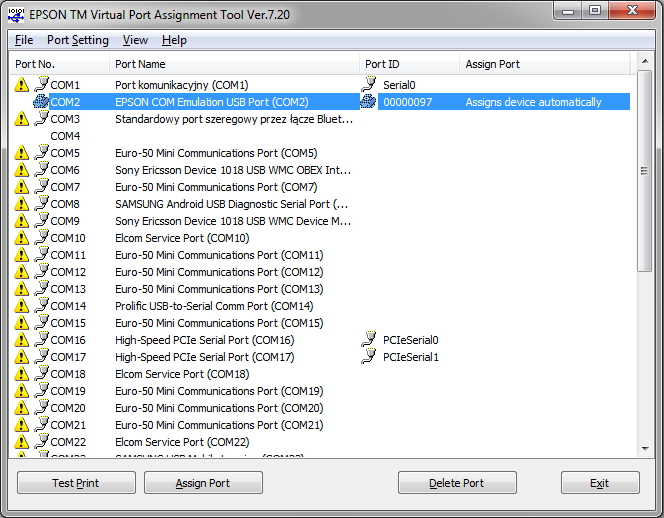This screenshot has height=518, width=664.
Task: Click the warning icon beside COM6
Action: click(21, 170)
